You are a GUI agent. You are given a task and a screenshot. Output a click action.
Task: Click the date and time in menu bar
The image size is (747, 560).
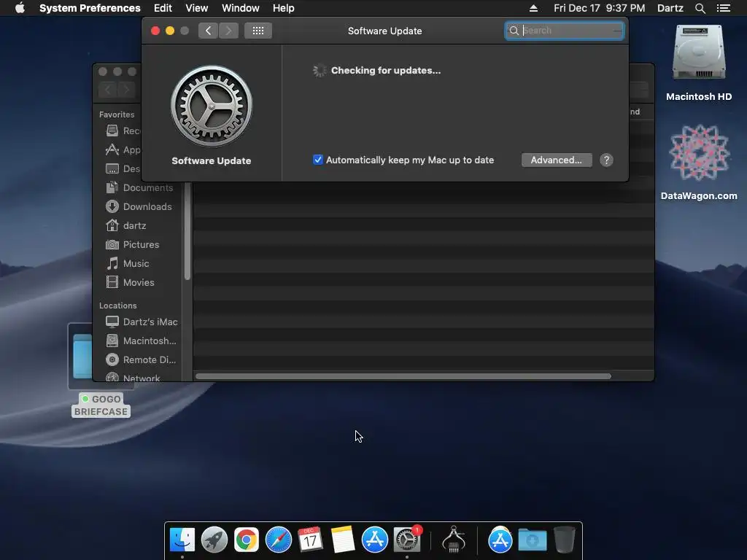(600, 8)
